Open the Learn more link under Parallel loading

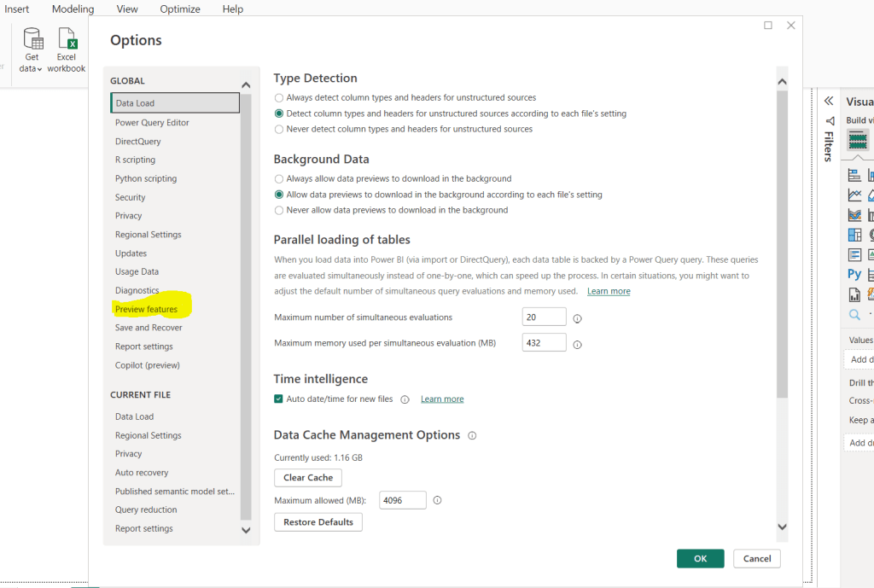609,292
